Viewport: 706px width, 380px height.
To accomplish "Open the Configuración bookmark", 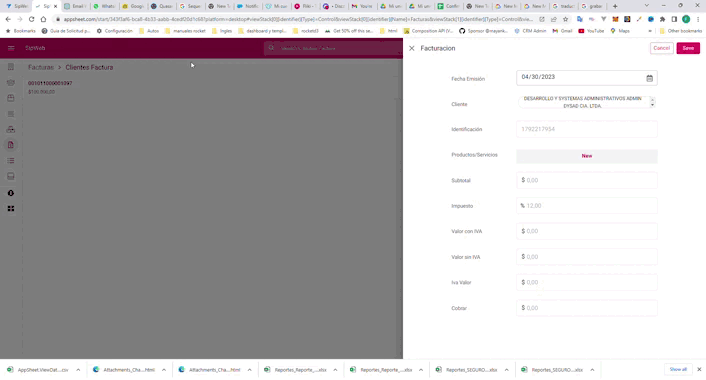I will 114,31.
